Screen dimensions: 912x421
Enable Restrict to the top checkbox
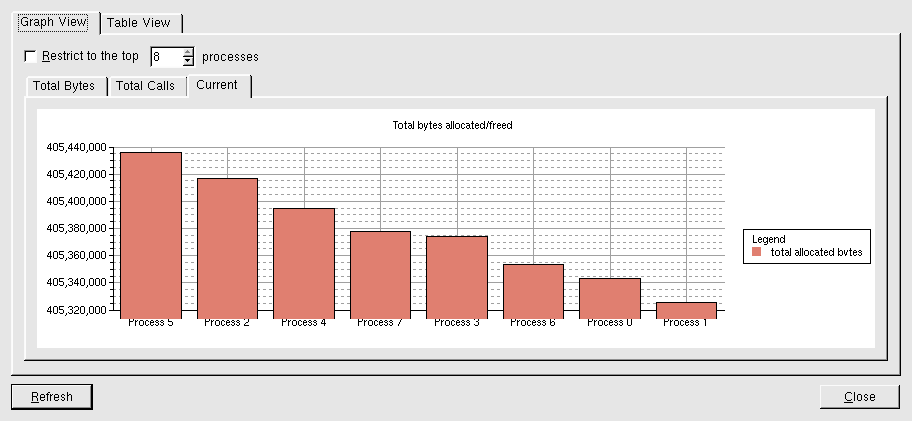tap(30, 56)
